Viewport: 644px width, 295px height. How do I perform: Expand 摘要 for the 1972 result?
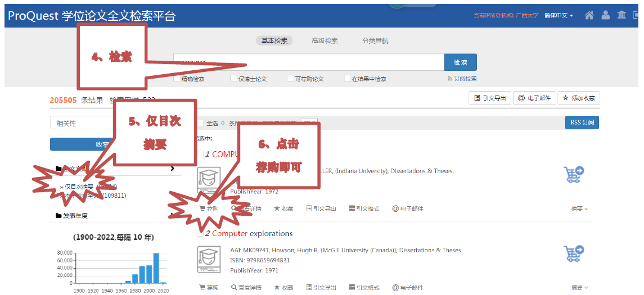pos(579,208)
